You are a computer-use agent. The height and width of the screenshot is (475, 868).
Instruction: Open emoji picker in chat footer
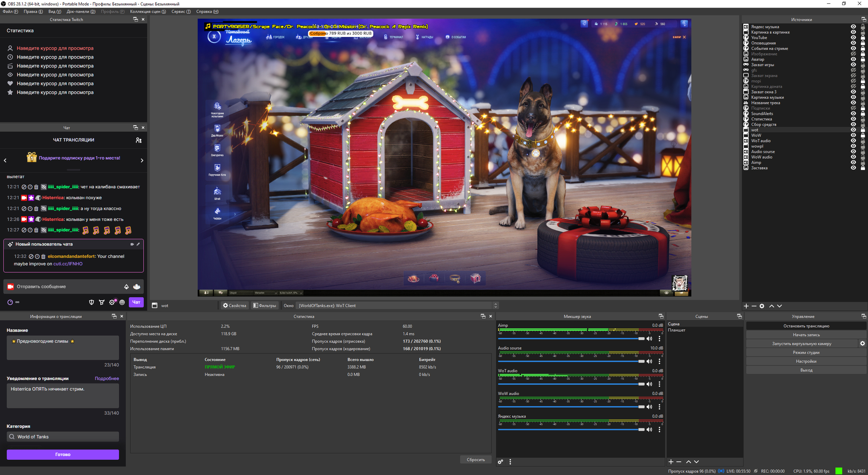coord(122,302)
